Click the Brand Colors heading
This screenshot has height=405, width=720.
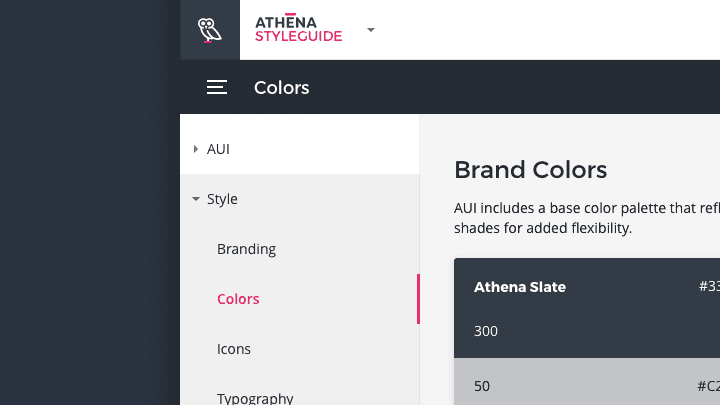click(x=530, y=169)
